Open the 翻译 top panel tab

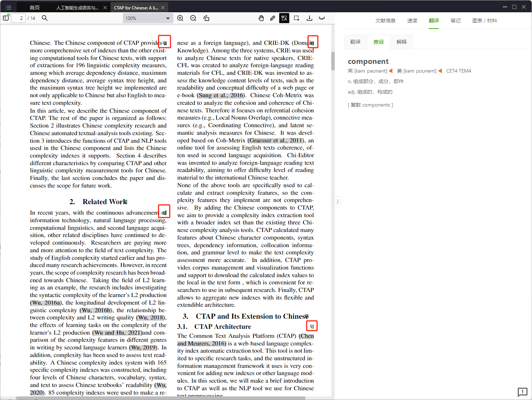(x=434, y=21)
